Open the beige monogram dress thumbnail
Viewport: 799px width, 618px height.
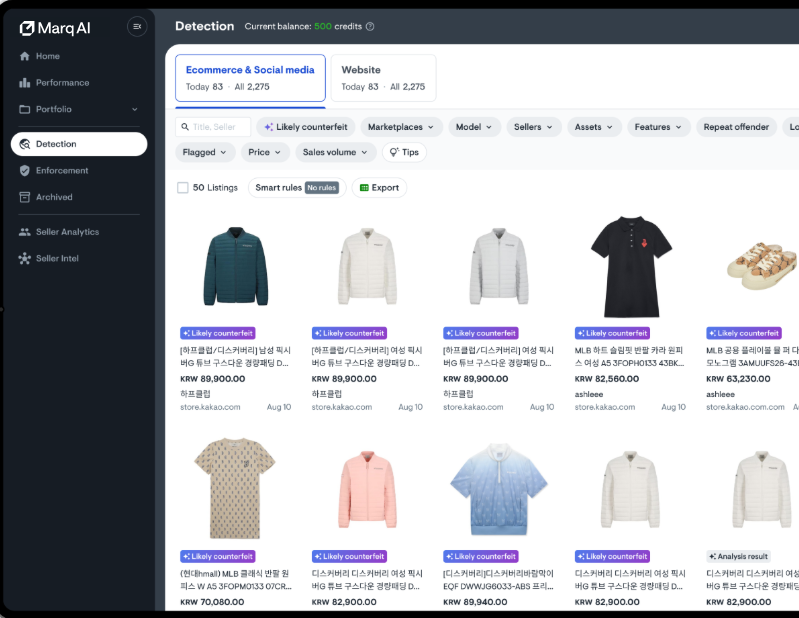[x=234, y=488]
